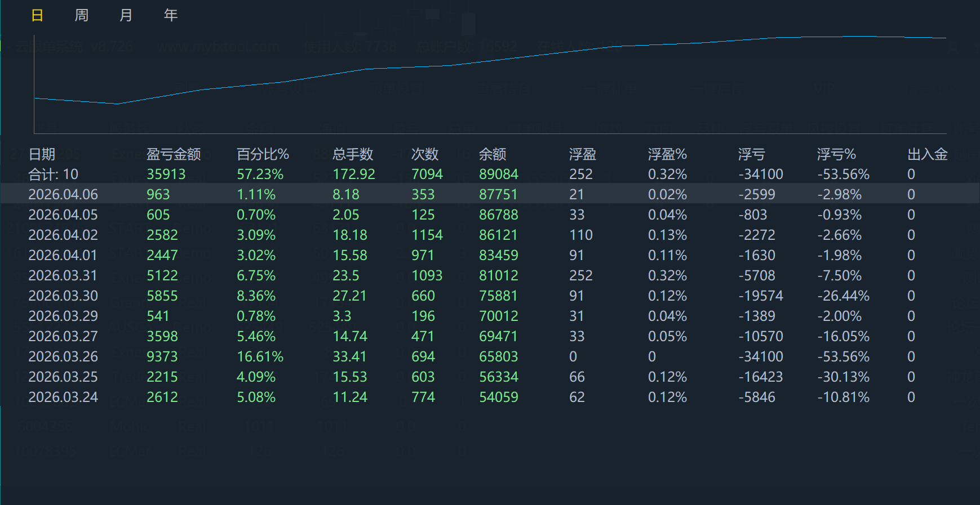Click trade count 1154

[427, 235]
